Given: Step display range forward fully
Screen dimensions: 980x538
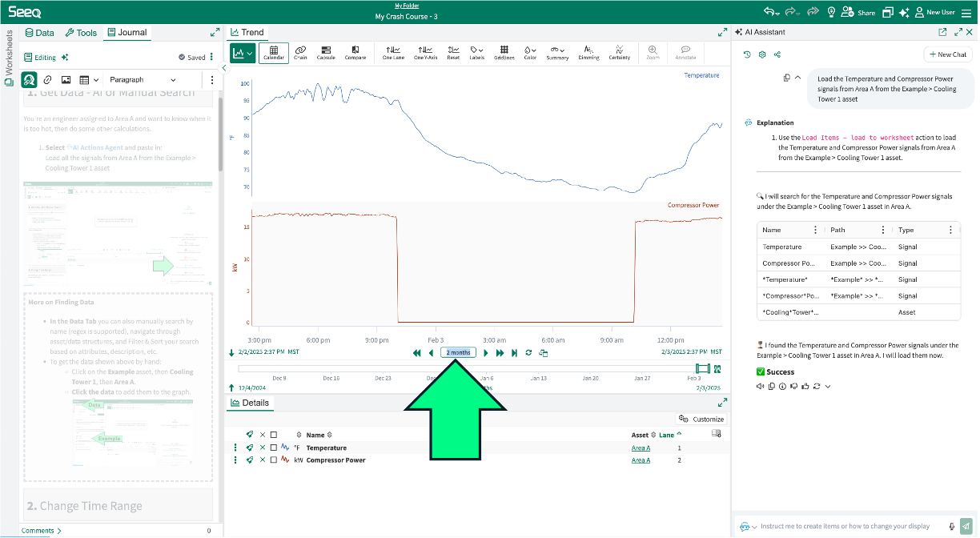Looking at the screenshot, I should tap(514, 353).
